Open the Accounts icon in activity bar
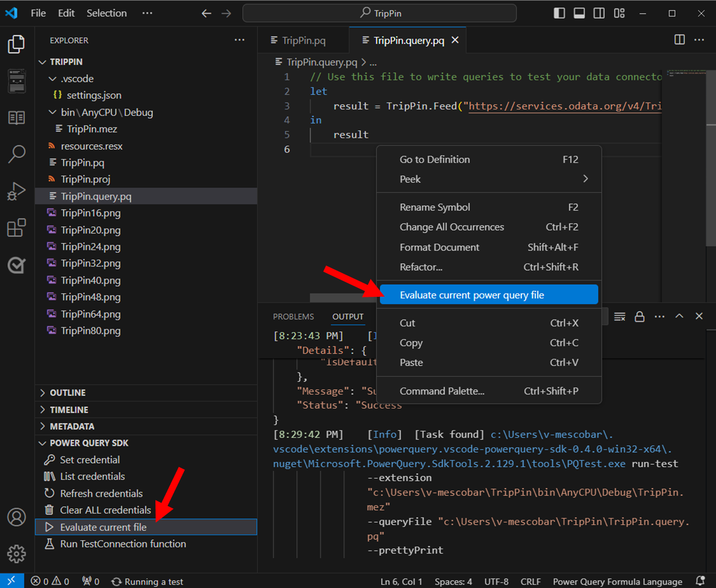 click(x=16, y=517)
